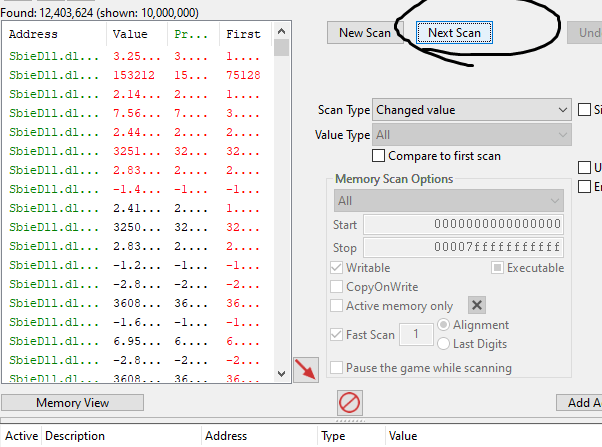The height and width of the screenshot is (447, 602).
Task: Select the result row with value 2.14...
Action: coord(138,94)
